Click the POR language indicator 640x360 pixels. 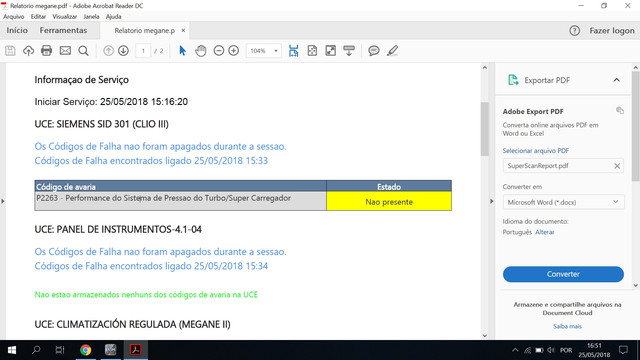click(x=566, y=350)
